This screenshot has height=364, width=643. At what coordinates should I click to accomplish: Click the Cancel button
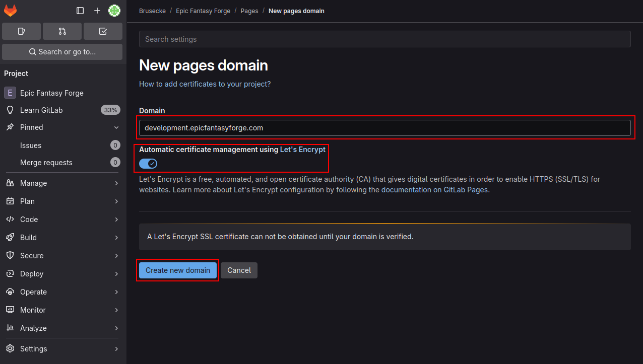click(239, 270)
